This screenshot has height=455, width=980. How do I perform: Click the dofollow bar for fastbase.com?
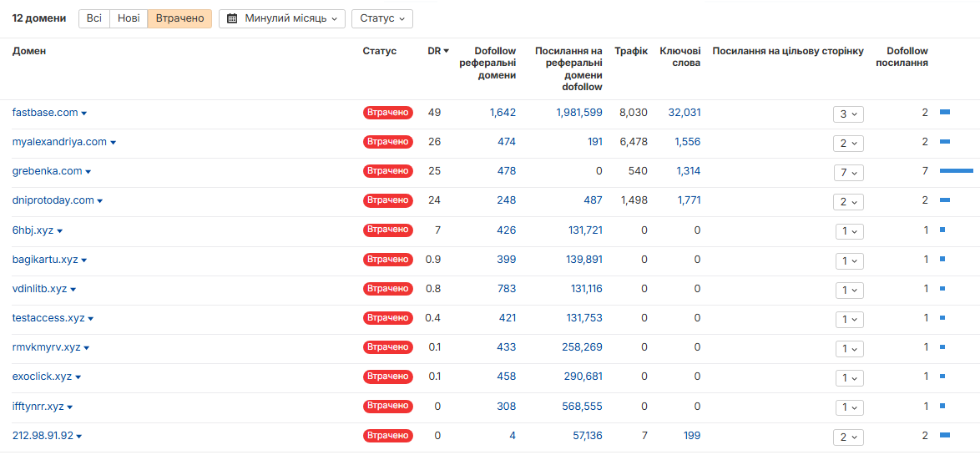[945, 113]
